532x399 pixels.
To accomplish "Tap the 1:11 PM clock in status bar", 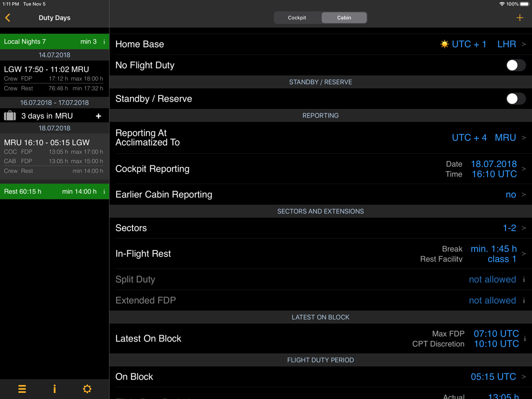I will click(11, 4).
